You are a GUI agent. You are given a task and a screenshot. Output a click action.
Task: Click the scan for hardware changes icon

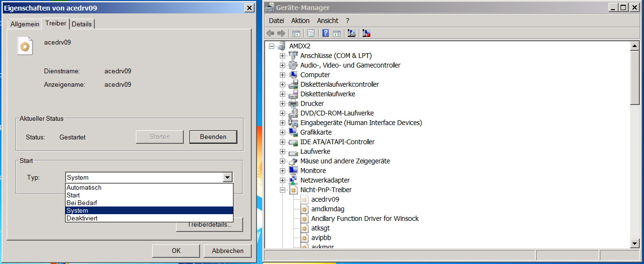click(352, 33)
